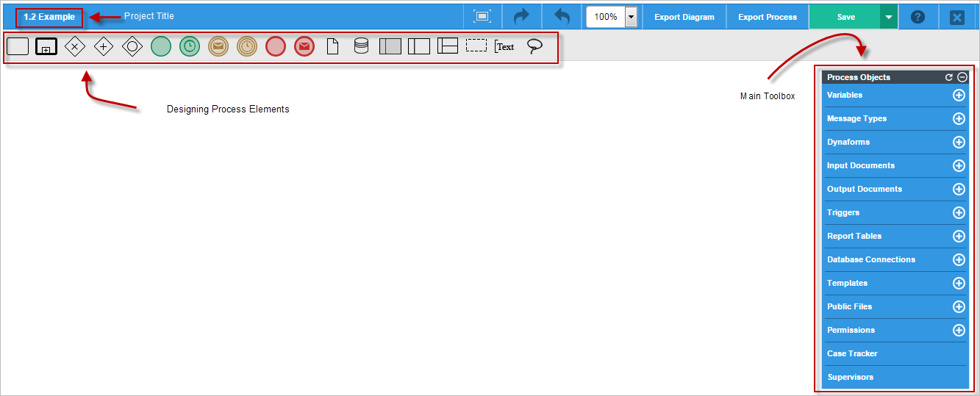Screen dimensions: 980x396
Task: Click the green Save button
Action: pyautogui.click(x=845, y=17)
